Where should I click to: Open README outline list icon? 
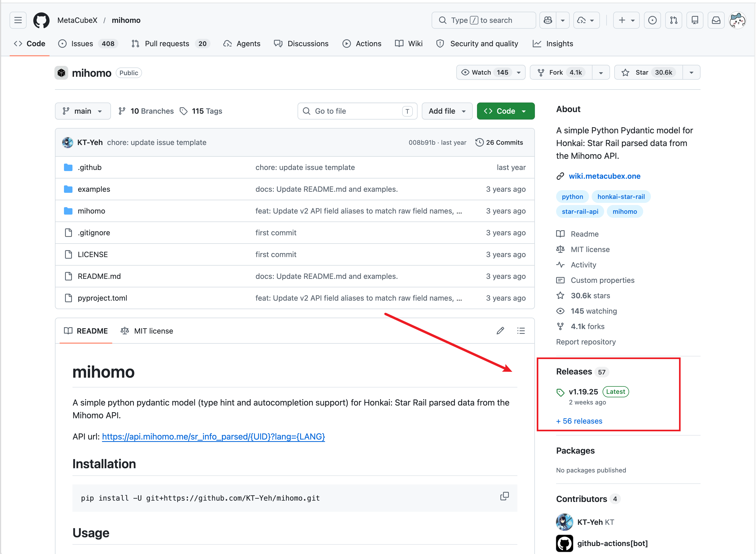521,331
